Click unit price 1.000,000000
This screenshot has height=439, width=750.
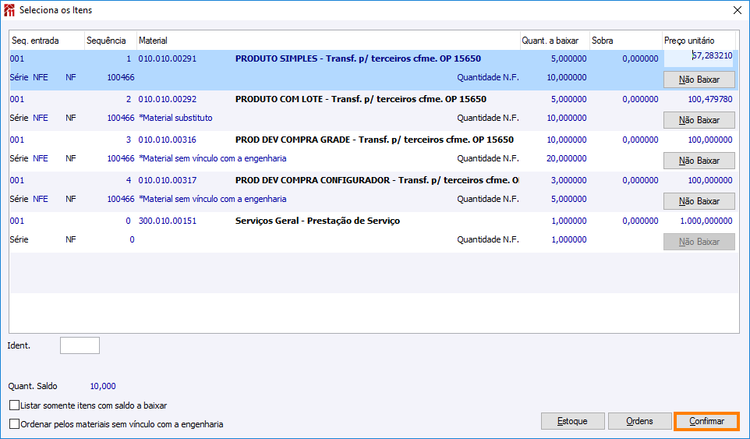706,221
